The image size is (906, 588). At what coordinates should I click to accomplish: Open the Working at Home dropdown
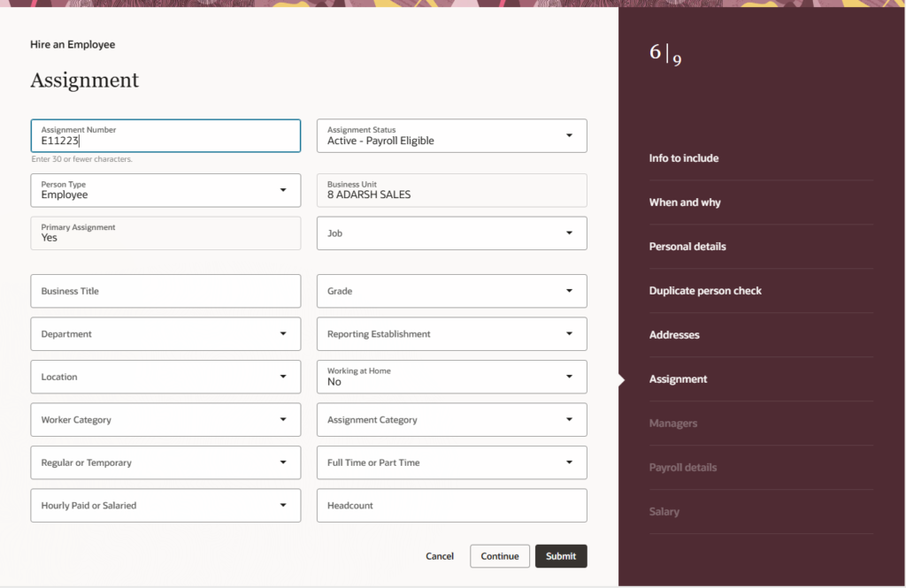pos(452,377)
